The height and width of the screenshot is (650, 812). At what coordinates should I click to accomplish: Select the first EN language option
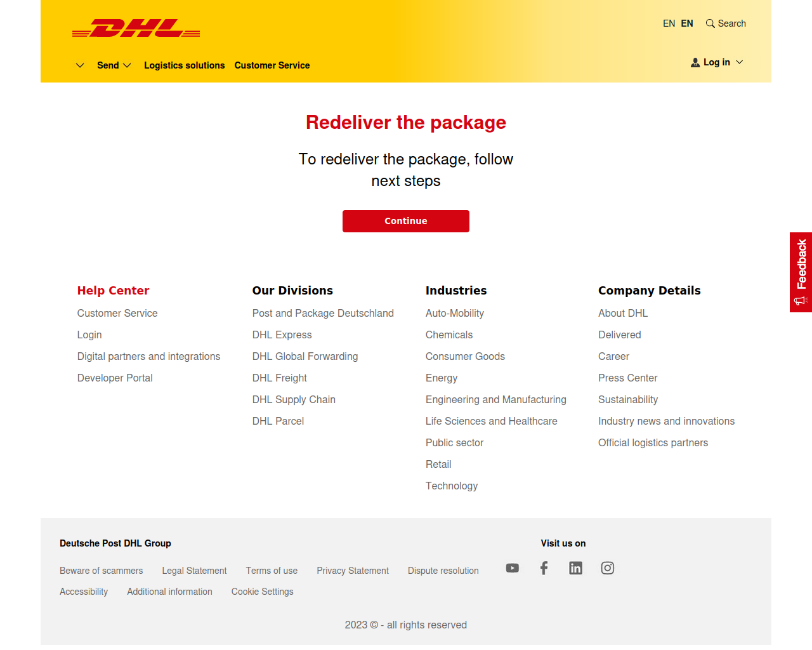tap(669, 23)
